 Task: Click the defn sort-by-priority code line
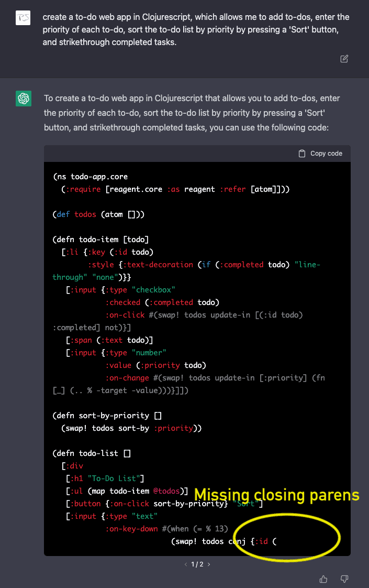pyautogui.click(x=107, y=416)
